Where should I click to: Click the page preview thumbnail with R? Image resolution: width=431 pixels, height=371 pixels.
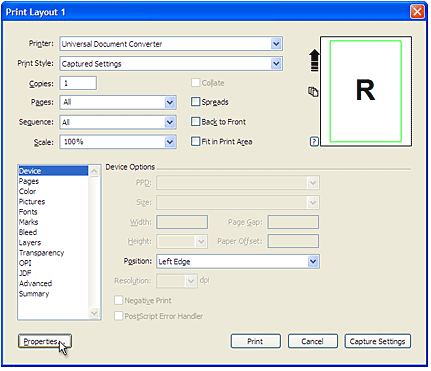pyautogui.click(x=366, y=91)
